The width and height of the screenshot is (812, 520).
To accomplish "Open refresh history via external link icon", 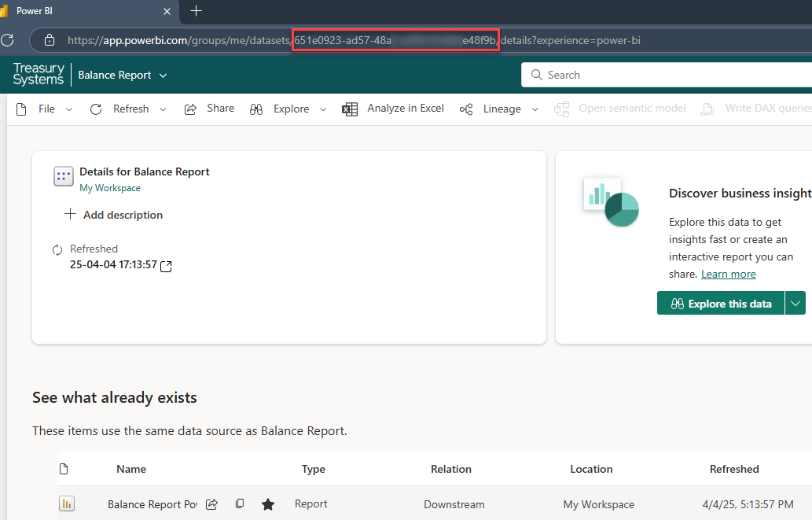I will point(166,266).
